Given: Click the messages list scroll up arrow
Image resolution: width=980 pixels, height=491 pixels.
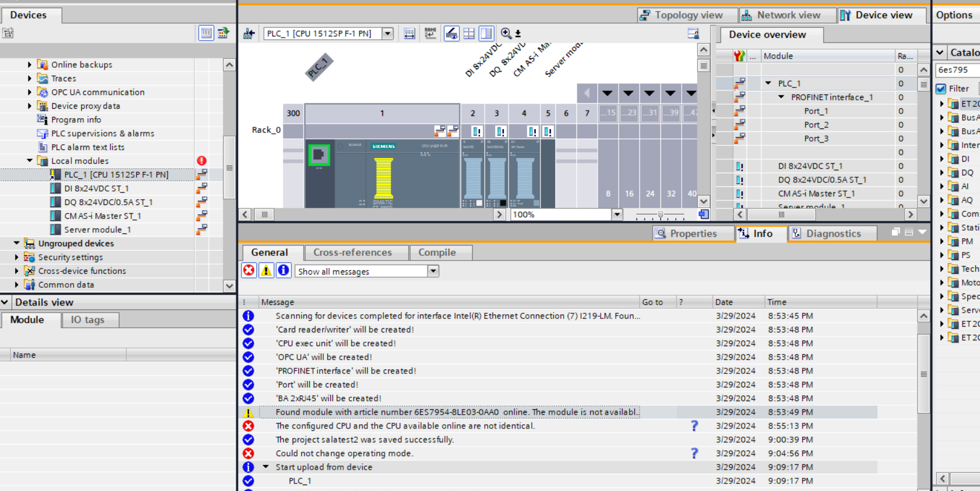Looking at the screenshot, I should pyautogui.click(x=924, y=316).
